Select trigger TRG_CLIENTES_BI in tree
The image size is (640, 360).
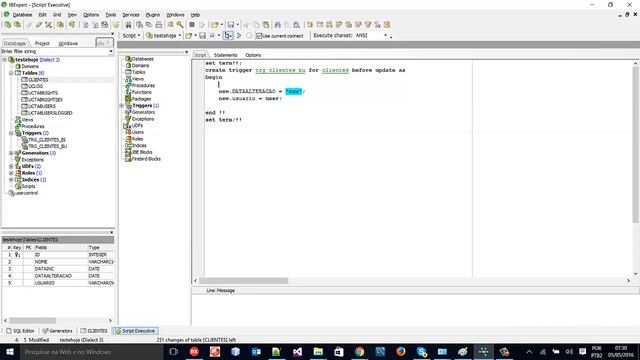click(47, 140)
